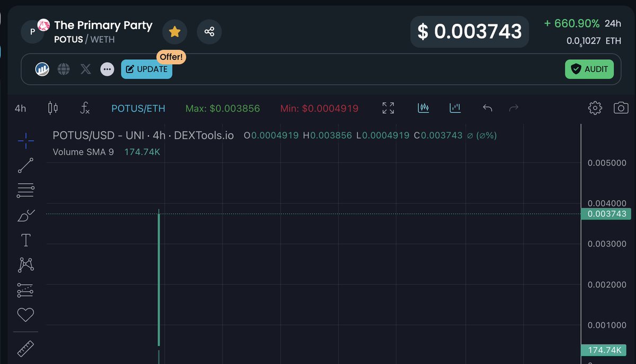Open the Offer! badge
636x364 pixels.
point(171,57)
